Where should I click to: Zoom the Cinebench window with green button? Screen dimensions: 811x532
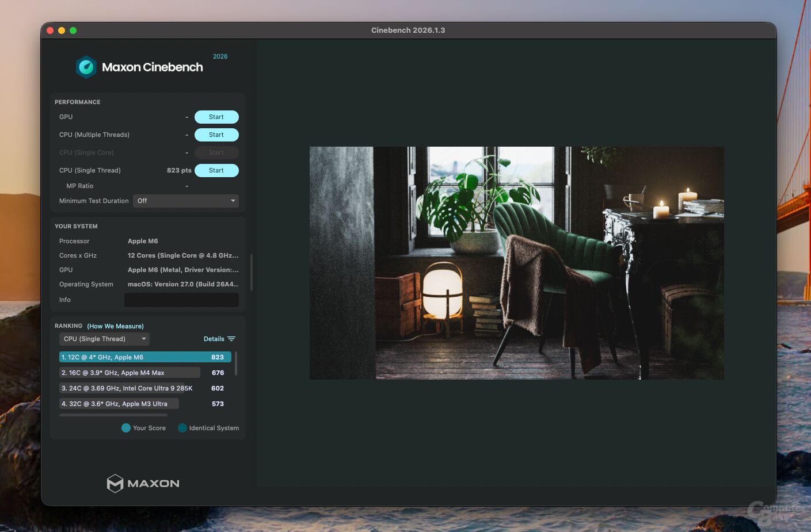click(x=73, y=30)
